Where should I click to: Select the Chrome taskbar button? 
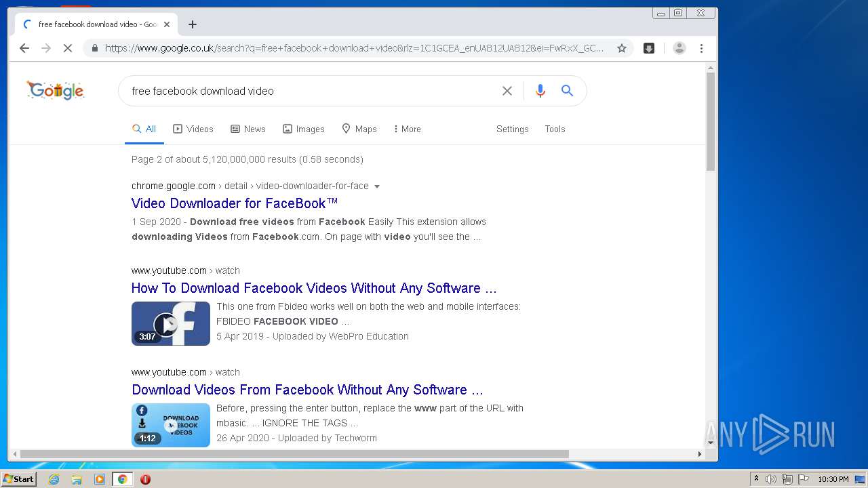pyautogui.click(x=122, y=479)
